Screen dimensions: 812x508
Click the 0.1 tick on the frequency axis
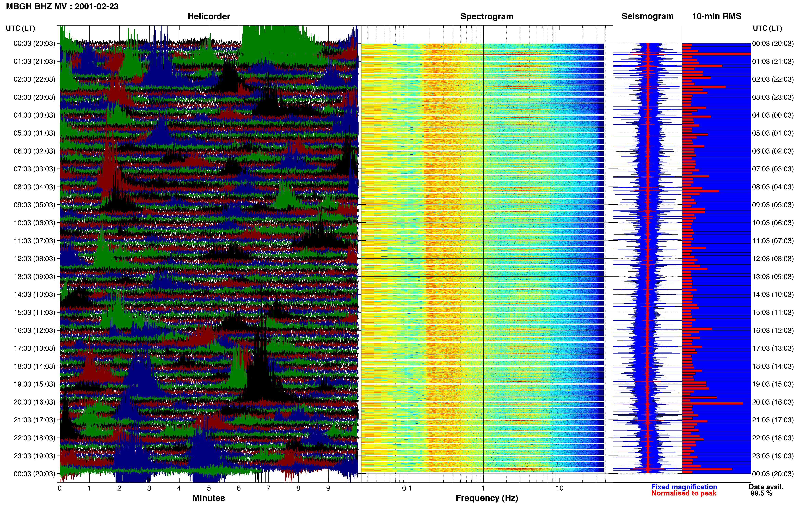[x=407, y=488]
